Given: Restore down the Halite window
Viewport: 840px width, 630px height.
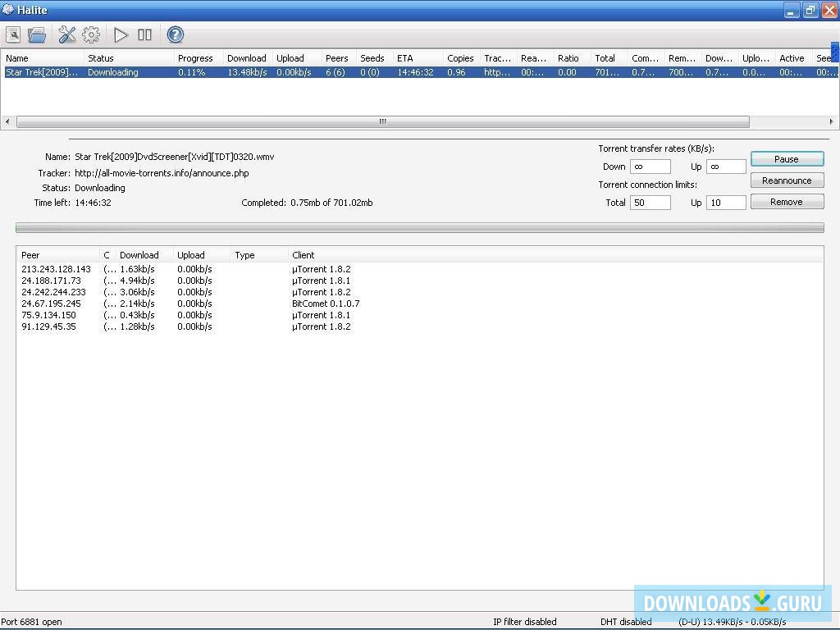Looking at the screenshot, I should [810, 10].
